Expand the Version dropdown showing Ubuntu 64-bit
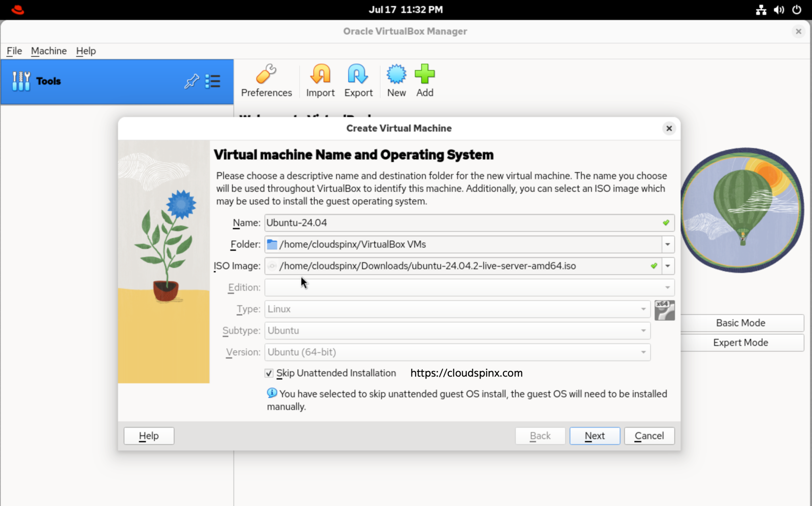This screenshot has width=812, height=506. tap(643, 352)
